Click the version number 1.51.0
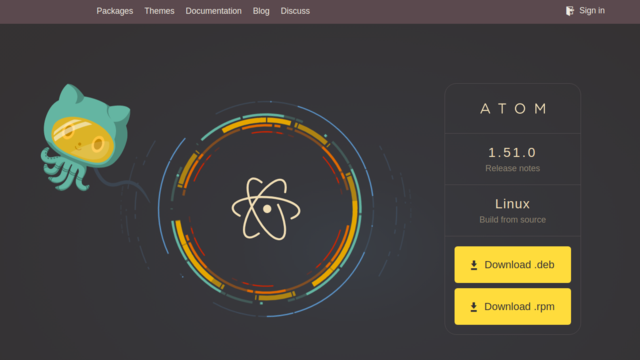The image size is (640, 360). pos(512,153)
